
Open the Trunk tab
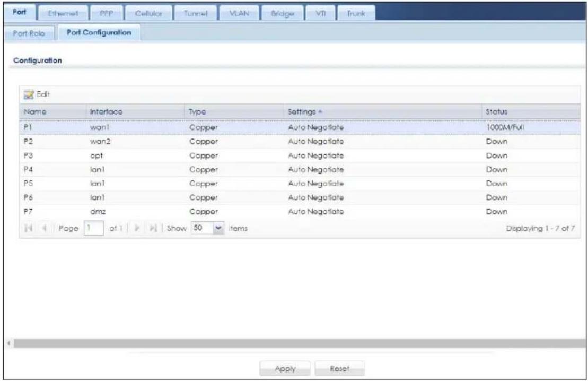(356, 13)
